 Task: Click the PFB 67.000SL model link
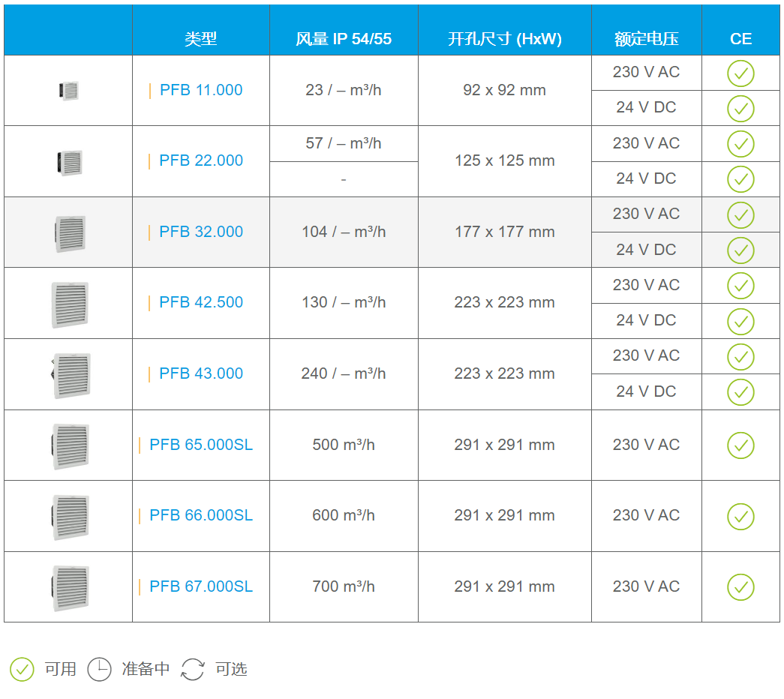pos(201,586)
